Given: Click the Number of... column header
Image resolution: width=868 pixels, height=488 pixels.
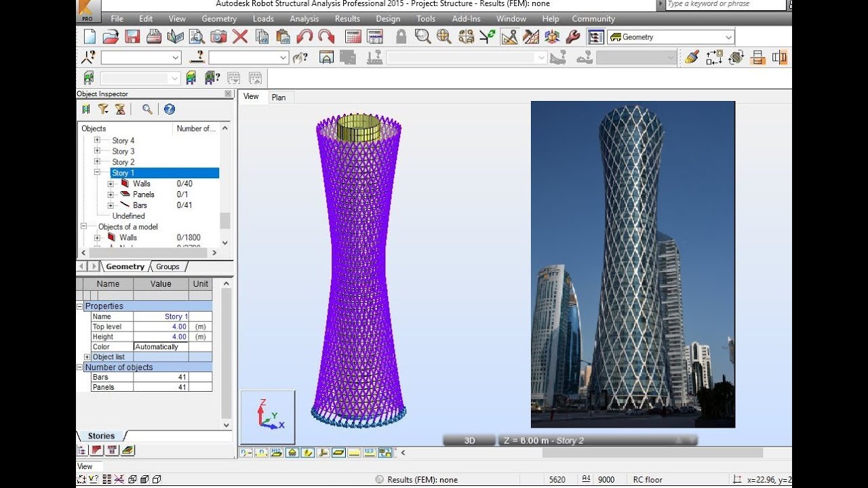Looking at the screenshot, I should (x=196, y=128).
